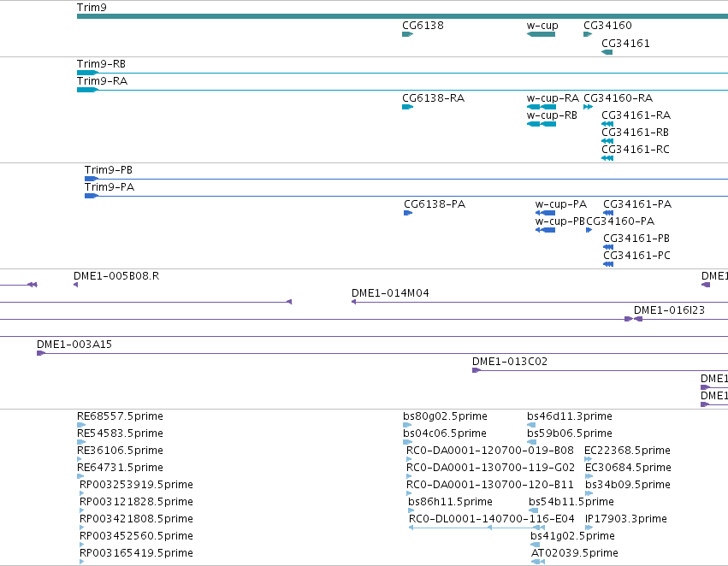Click the DME1-014M04 clone start arrow
728x566 pixels.
point(354,303)
